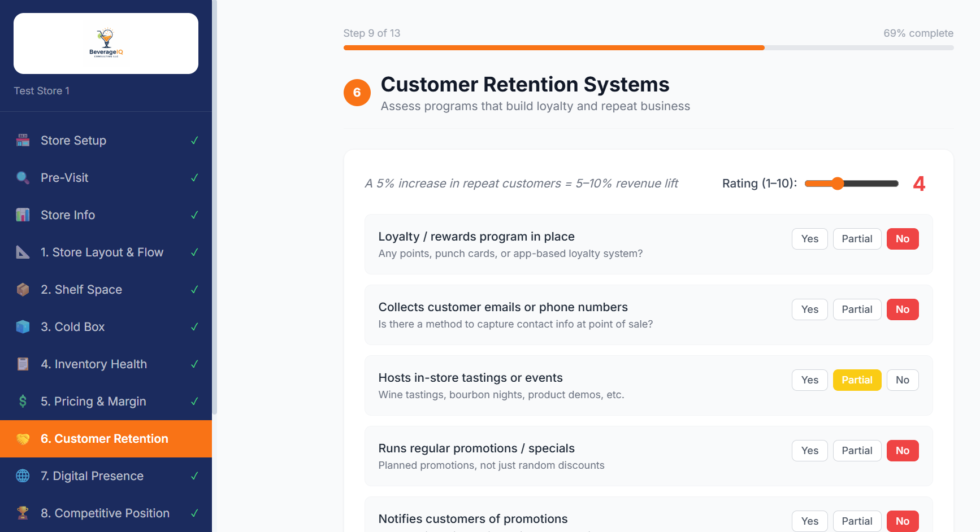Set 'Hosts in-store tastings' to No
980x532 pixels.
[902, 380]
